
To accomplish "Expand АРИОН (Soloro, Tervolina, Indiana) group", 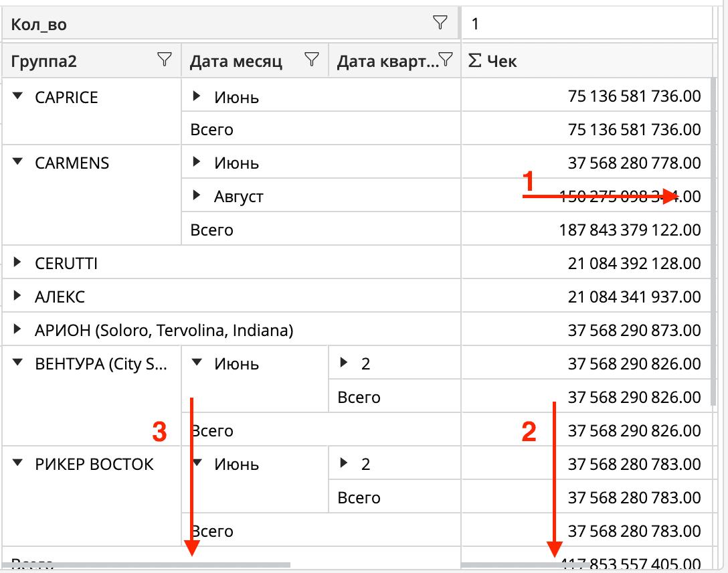I will 18,329.
